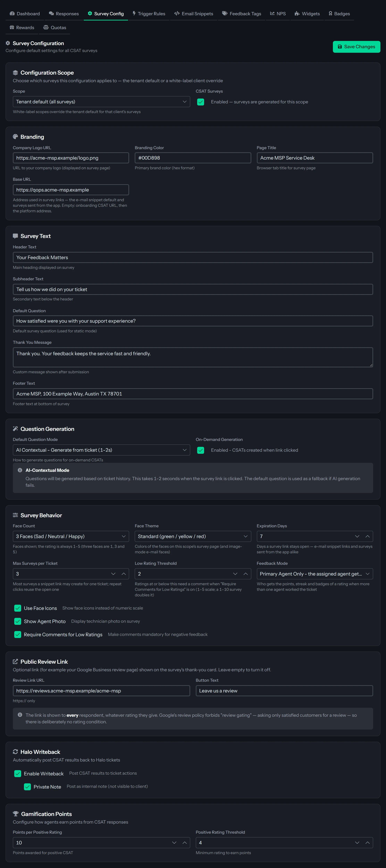Click the Footer Text input
Image resolution: width=386 pixels, height=868 pixels.
tap(193, 394)
